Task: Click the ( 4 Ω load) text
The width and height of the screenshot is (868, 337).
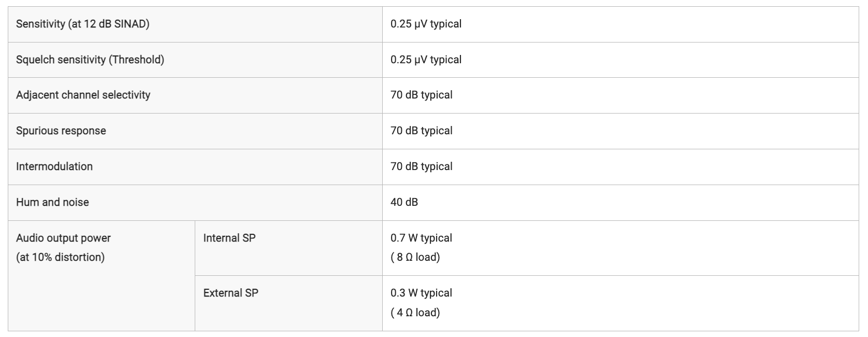Action: (415, 313)
